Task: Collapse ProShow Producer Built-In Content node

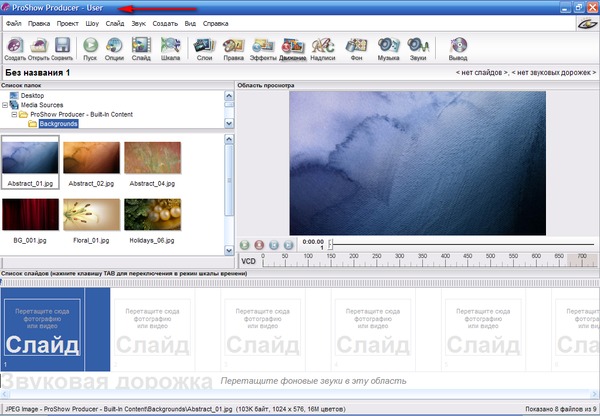Action: pyautogui.click(x=14, y=114)
